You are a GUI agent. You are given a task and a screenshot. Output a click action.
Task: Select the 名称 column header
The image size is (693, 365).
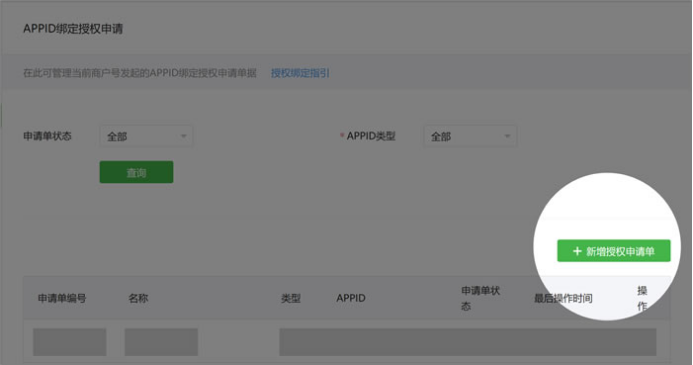pyautogui.click(x=138, y=298)
